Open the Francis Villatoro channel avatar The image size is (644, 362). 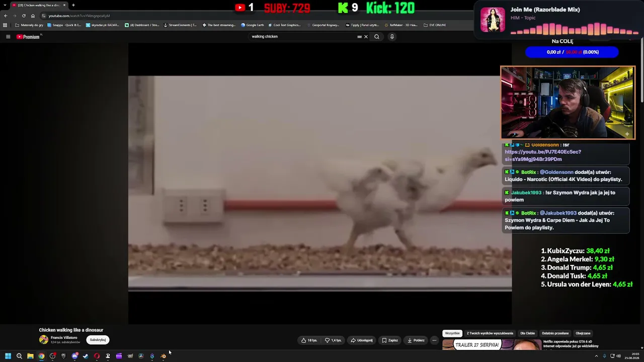(x=44, y=340)
